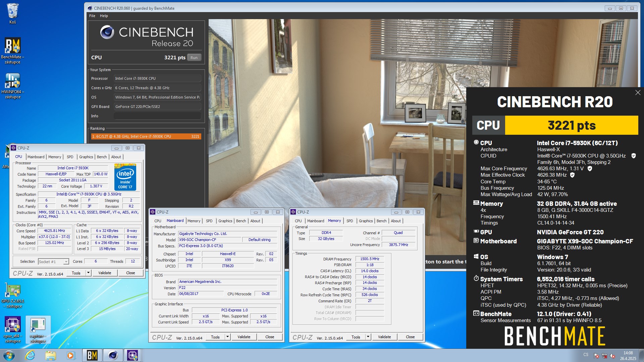
Task: Click the DRAM Frequency value 1500.5 MHz
Action: pyautogui.click(x=370, y=259)
